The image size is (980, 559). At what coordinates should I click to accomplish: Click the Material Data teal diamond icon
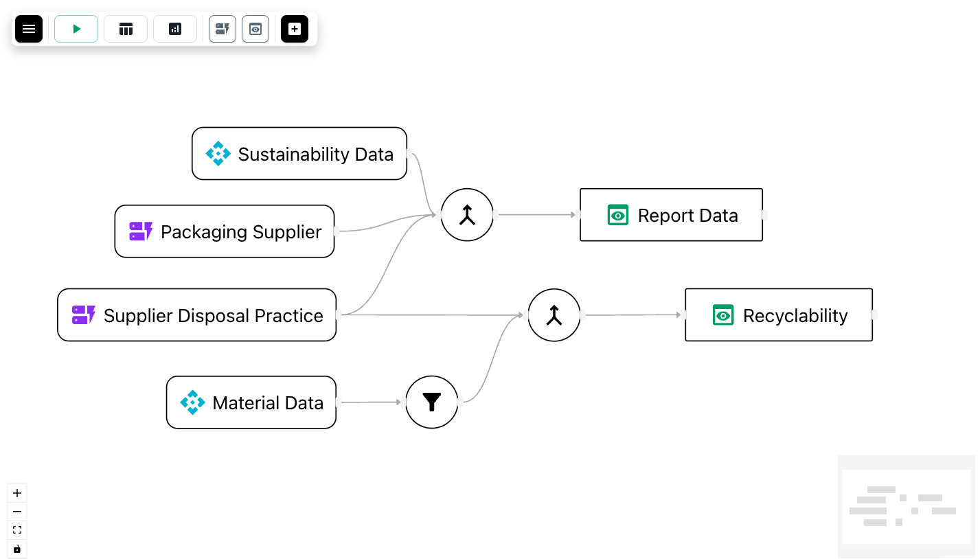[x=193, y=402]
